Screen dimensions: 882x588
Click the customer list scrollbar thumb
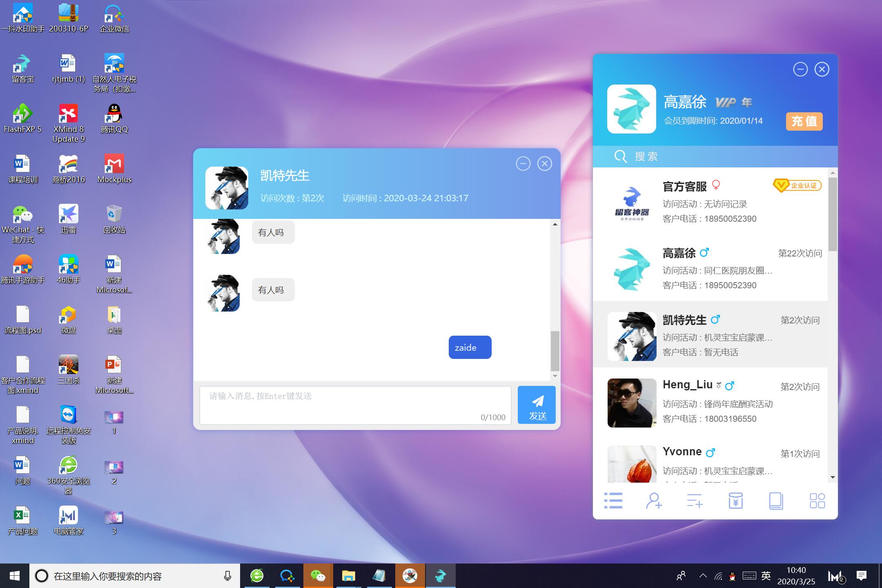pos(833,214)
